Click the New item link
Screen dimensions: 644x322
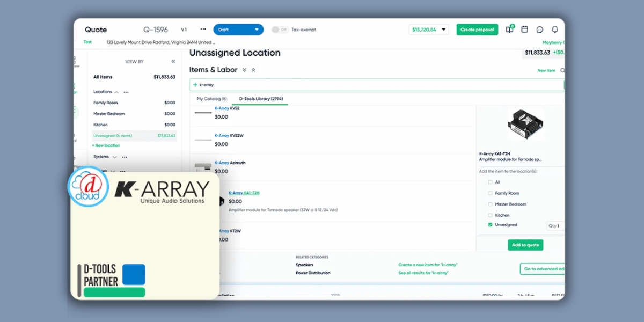546,70
